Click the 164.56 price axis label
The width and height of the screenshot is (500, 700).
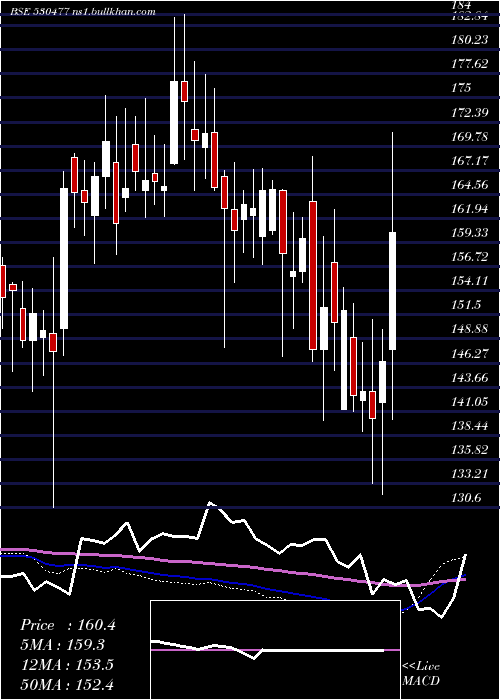pos(469,185)
